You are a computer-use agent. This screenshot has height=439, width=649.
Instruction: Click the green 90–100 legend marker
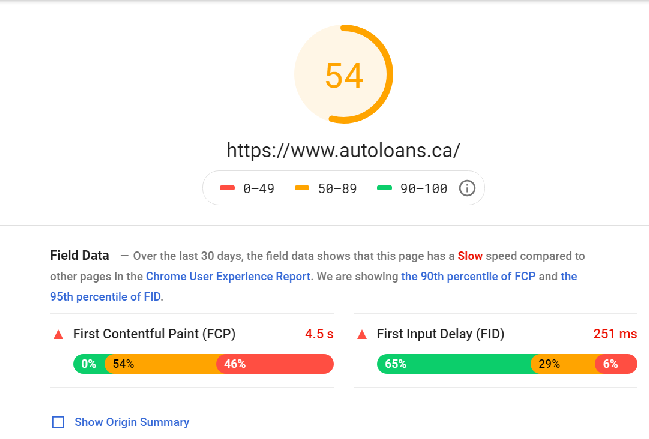click(x=385, y=188)
